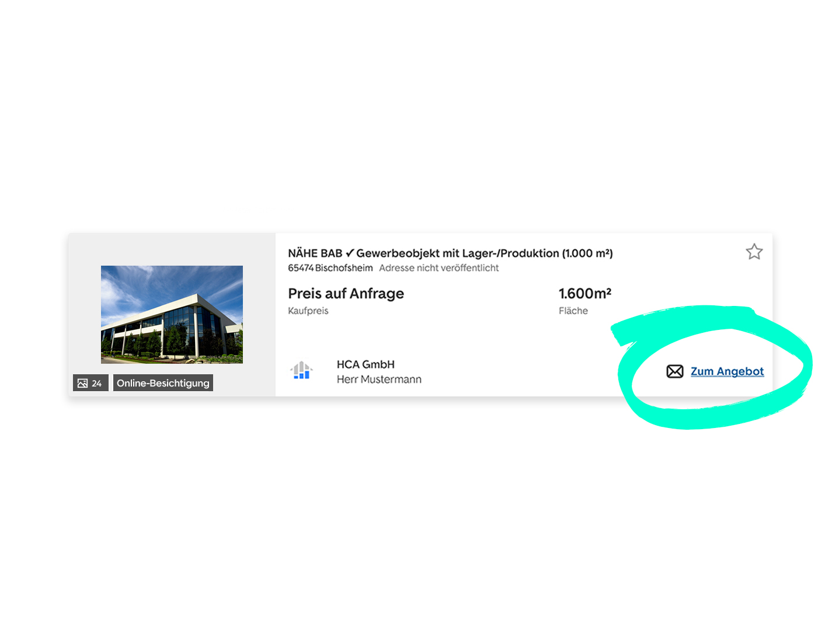Click the Kaufpreis label
This screenshot has width=839, height=644.
[308, 311]
